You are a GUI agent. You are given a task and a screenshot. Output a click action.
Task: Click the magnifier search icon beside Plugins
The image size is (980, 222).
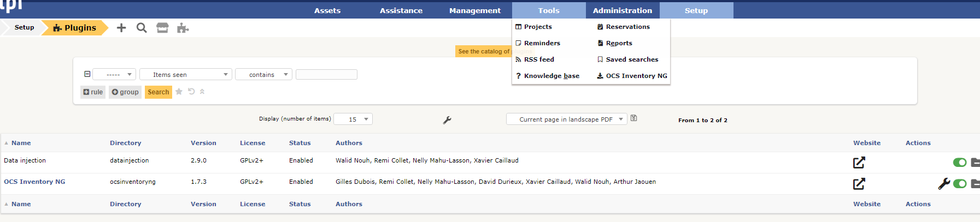pos(142,28)
